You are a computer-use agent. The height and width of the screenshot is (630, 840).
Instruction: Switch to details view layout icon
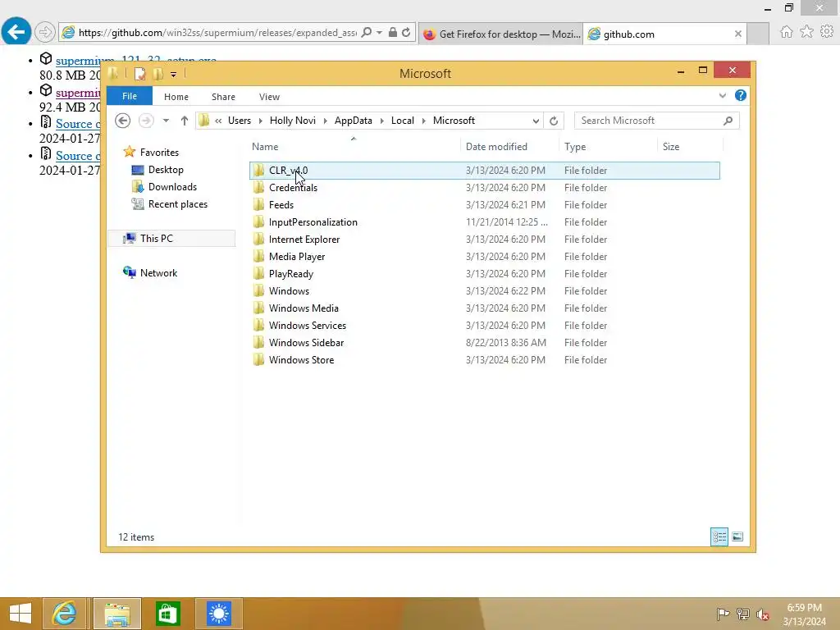719,536
